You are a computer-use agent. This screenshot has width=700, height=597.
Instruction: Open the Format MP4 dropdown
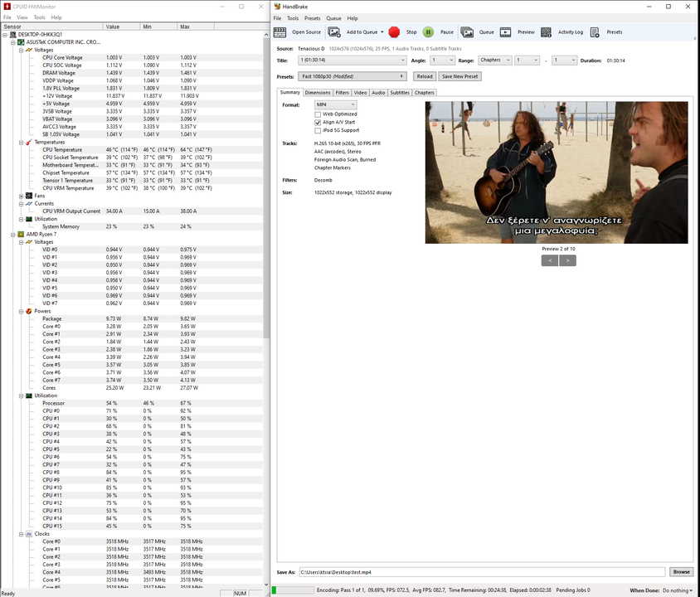(x=335, y=104)
